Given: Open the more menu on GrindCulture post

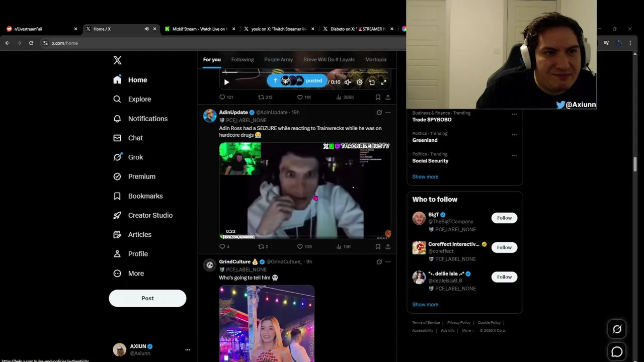Looking at the screenshot, I should (x=388, y=262).
